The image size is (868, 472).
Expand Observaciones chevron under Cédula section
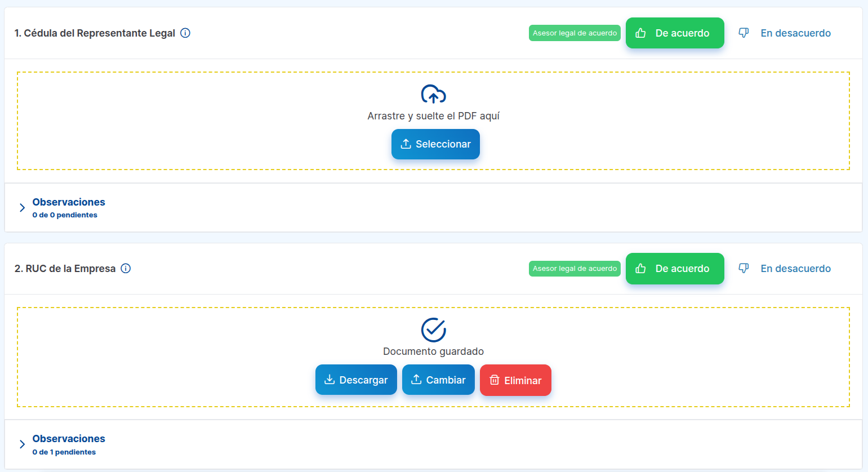click(22, 208)
